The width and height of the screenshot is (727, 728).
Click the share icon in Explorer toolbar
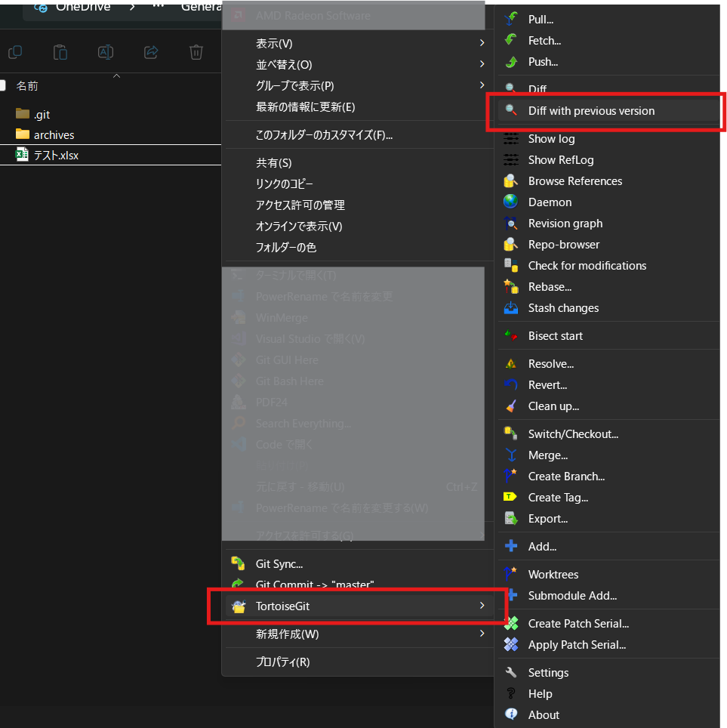(150, 52)
